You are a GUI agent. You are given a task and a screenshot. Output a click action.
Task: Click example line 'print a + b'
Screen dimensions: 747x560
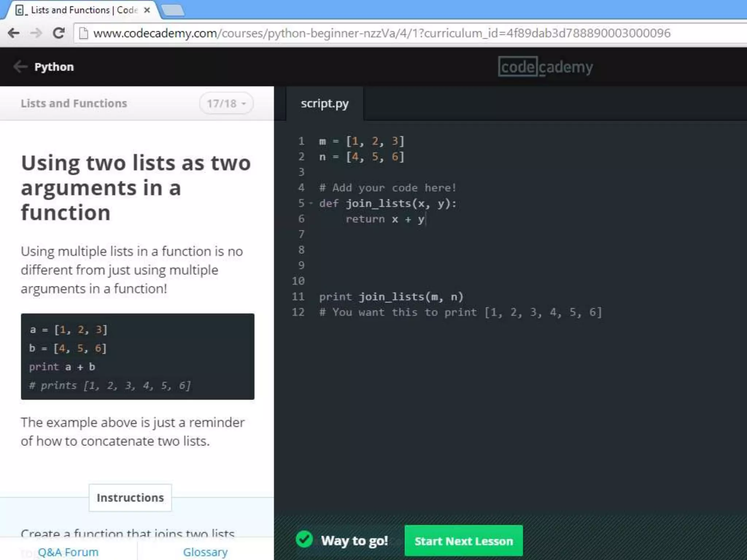tap(62, 367)
